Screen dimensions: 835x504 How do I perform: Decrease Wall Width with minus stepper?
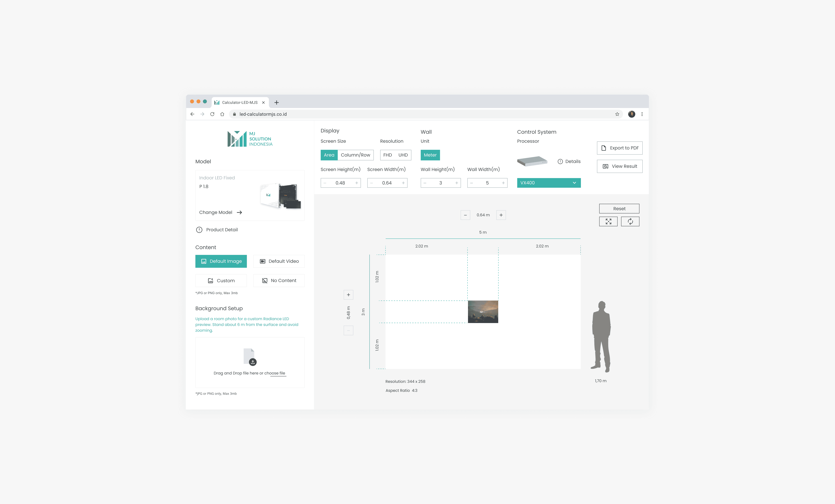coord(471,183)
